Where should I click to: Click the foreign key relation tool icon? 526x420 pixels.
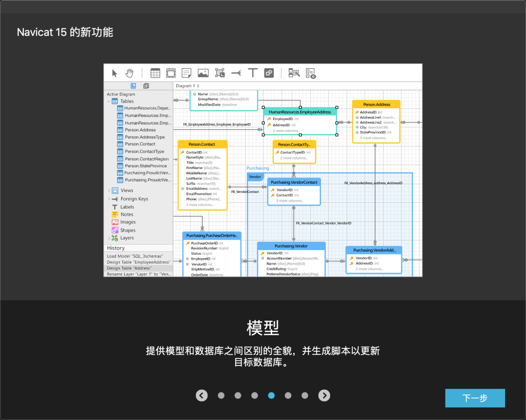236,73
